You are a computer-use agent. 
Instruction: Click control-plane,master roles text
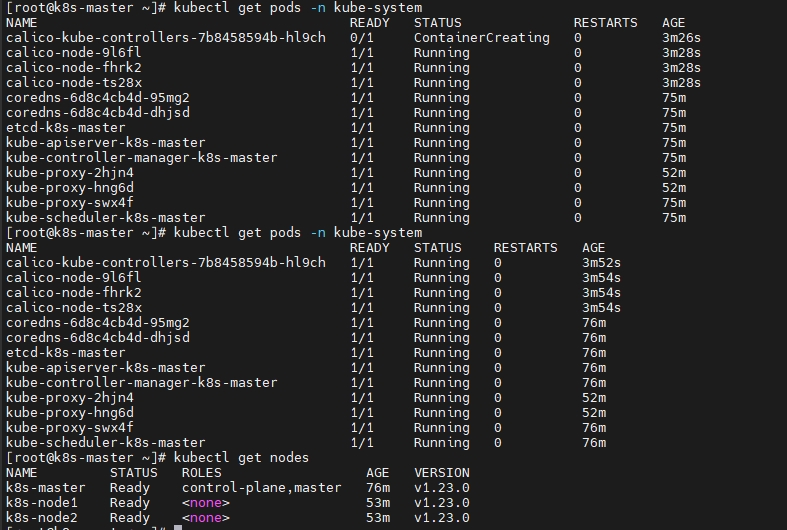pyautogui.click(x=261, y=488)
